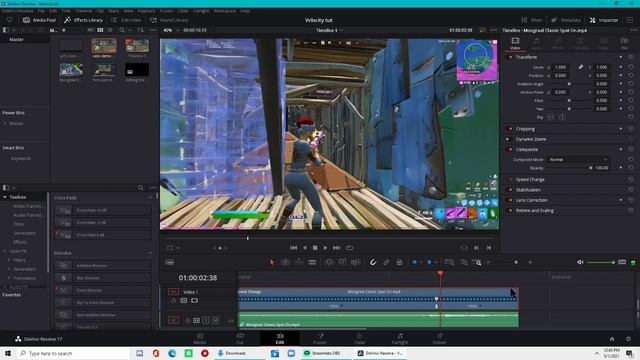Open Timeline View Options icon
The width and height of the screenshot is (640, 360).
(169, 262)
